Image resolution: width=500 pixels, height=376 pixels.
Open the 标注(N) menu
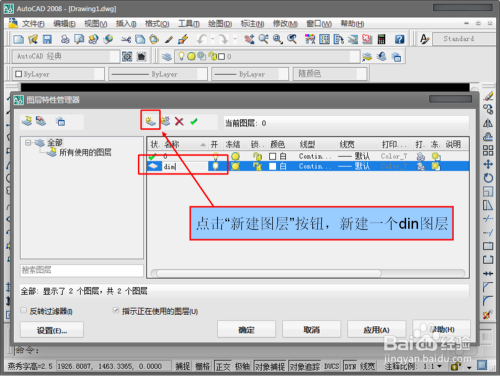(x=253, y=24)
